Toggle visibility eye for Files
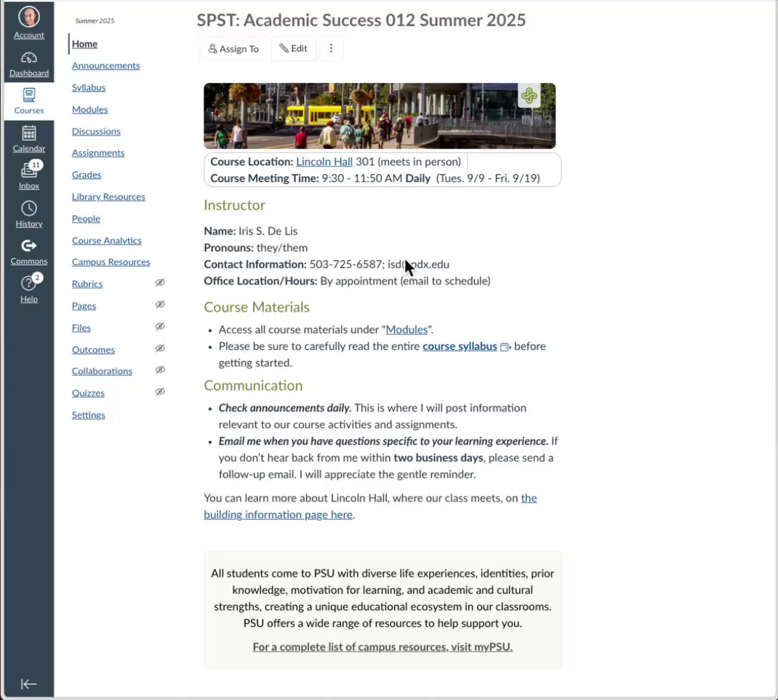The image size is (778, 700). (160, 327)
